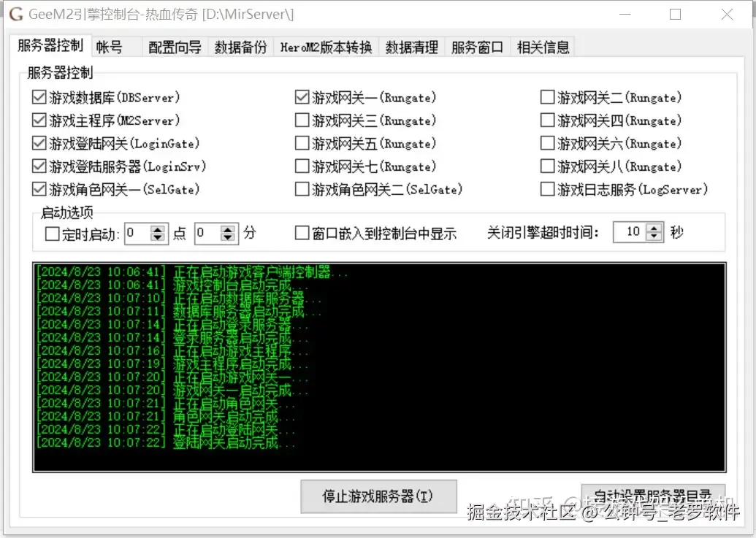Select log line 登陆网关启动完成
This screenshot has width=756, height=538.
pos(166,442)
